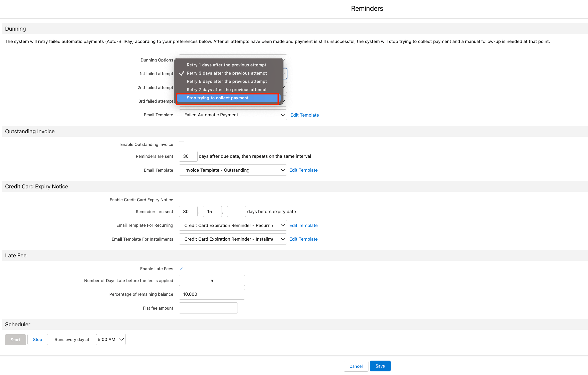Select Retry 7 days after previous attempt
The height and width of the screenshot is (375, 588).
[x=226, y=89]
